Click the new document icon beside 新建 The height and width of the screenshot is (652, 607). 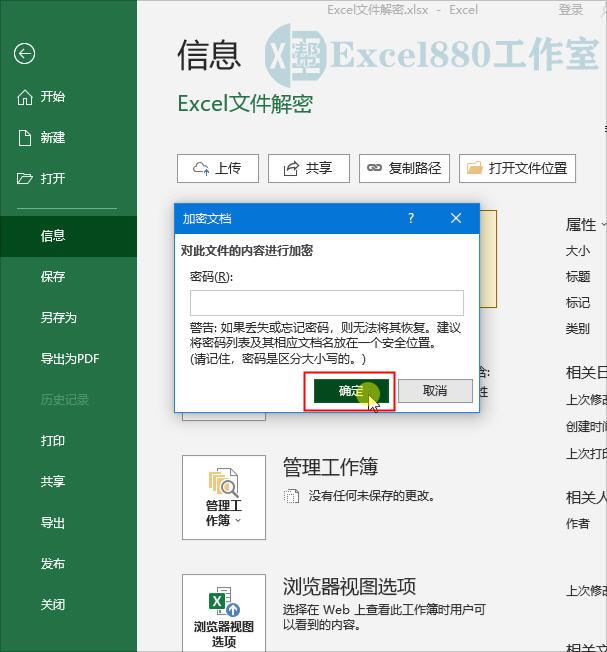point(25,138)
